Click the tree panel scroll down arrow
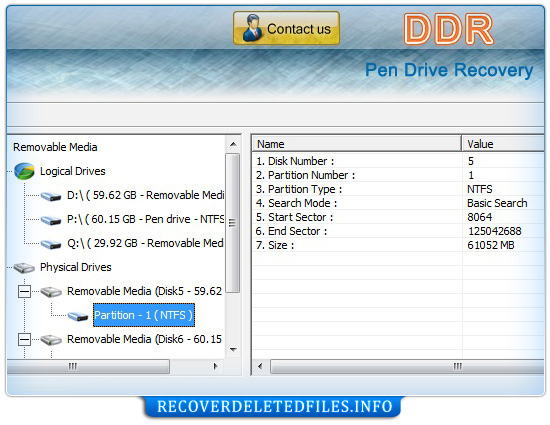Viewport: 550px width, 425px height. coord(233,350)
